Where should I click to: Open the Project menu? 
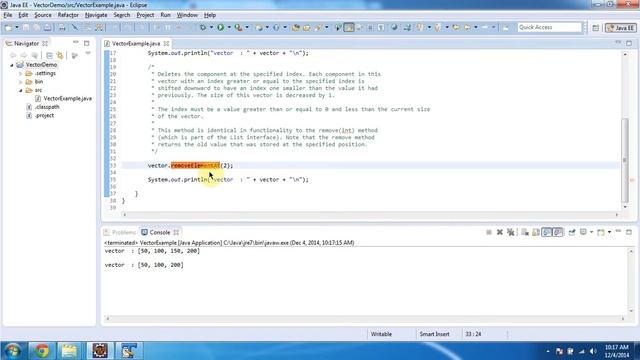point(145,15)
